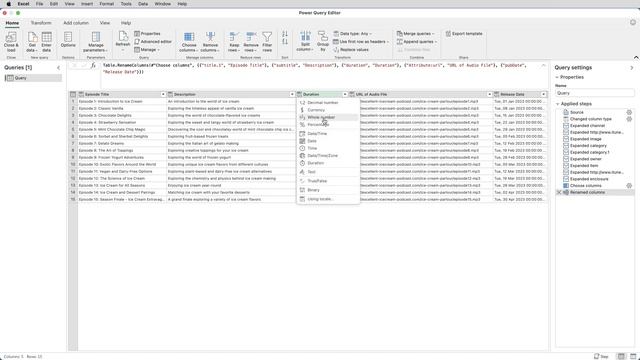The height and width of the screenshot is (360, 640).
Task: Click Replace values in Transform group
Action: point(351,50)
